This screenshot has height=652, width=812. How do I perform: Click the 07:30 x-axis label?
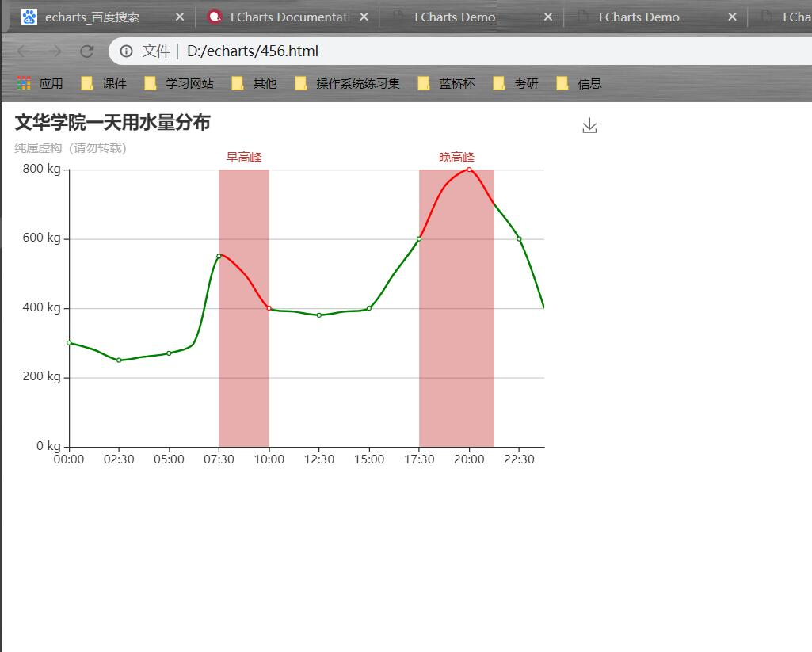click(219, 459)
